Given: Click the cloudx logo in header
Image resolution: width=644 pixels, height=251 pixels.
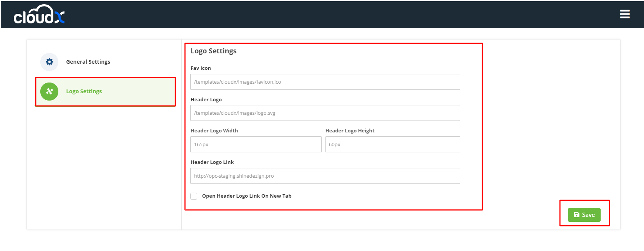Looking at the screenshot, I should (x=39, y=15).
